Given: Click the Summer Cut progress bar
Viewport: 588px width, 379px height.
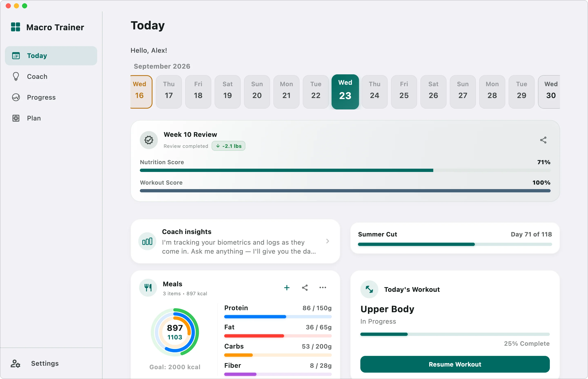Looking at the screenshot, I should pyautogui.click(x=455, y=244).
